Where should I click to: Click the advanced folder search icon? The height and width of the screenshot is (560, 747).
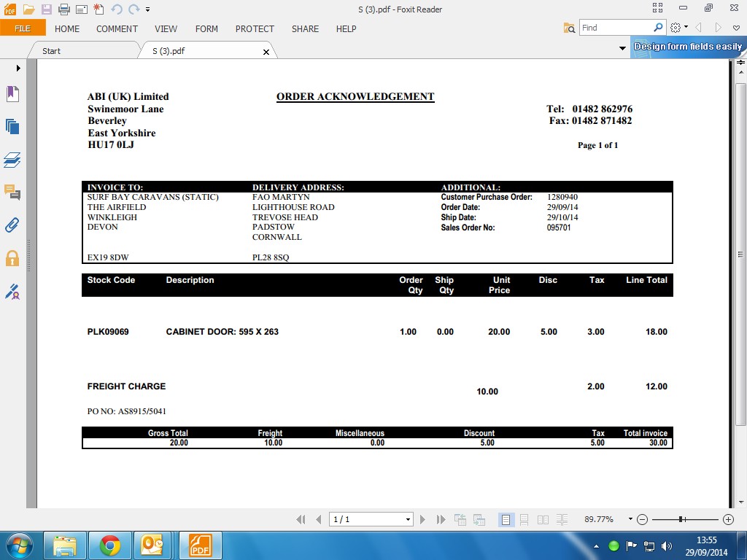point(569,28)
